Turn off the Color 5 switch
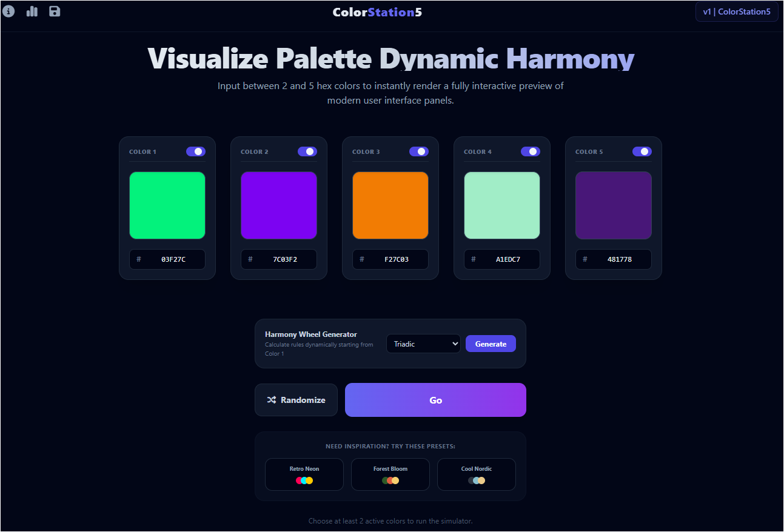Screen dimensions: 784x532 [642, 151]
